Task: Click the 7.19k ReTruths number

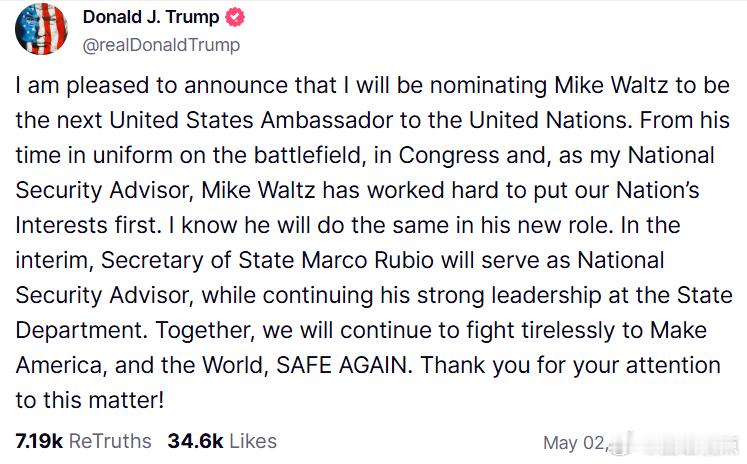Action: click(37, 440)
